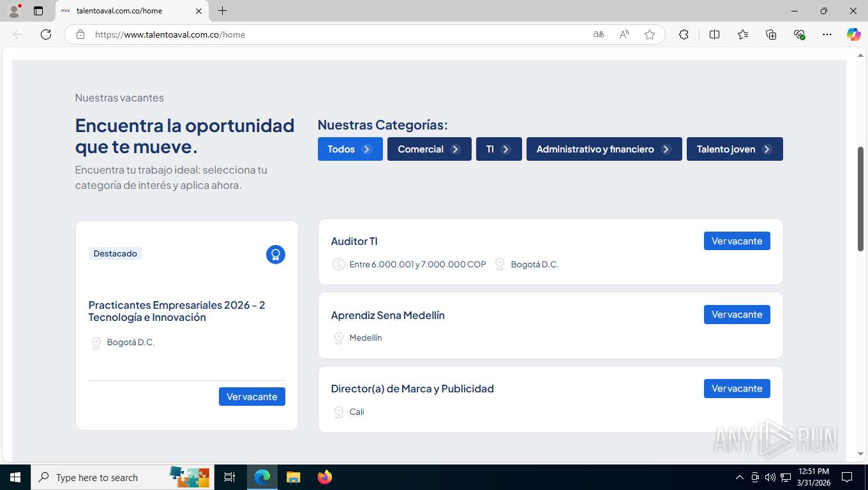Click Edge icon on taskbar
Image resolution: width=868 pixels, height=490 pixels.
tap(262, 477)
